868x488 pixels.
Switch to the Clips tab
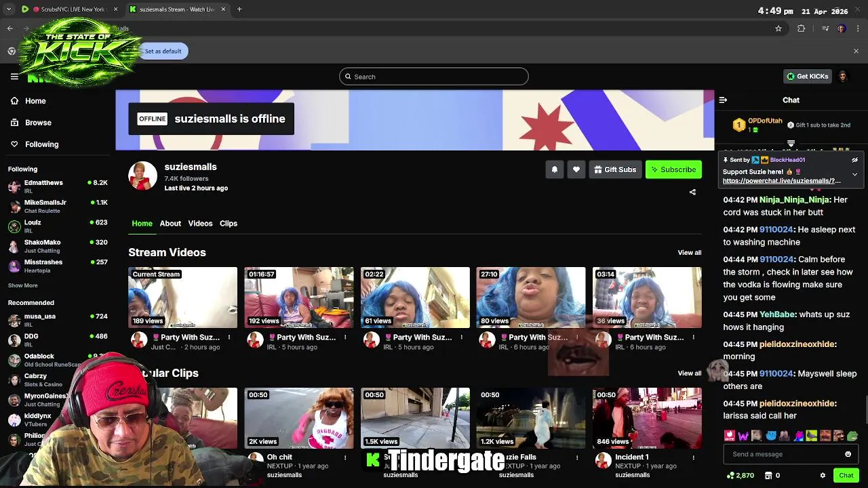[x=229, y=223]
